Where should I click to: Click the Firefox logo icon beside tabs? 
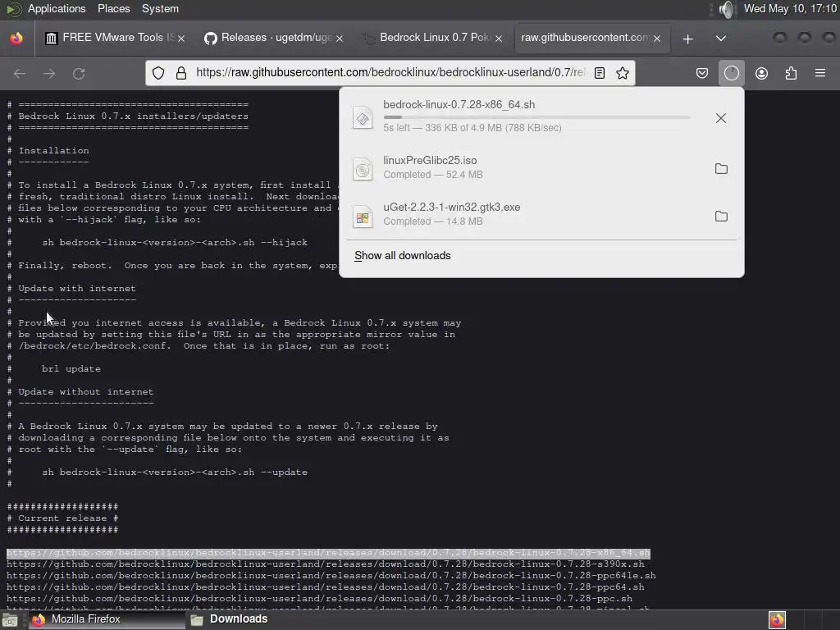click(16, 39)
